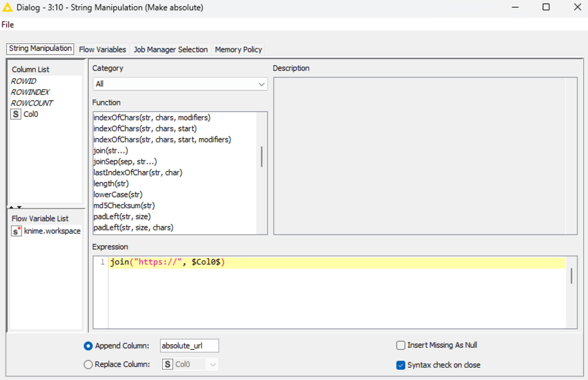Open the Memory Policy tab
588x380 pixels.
[238, 49]
